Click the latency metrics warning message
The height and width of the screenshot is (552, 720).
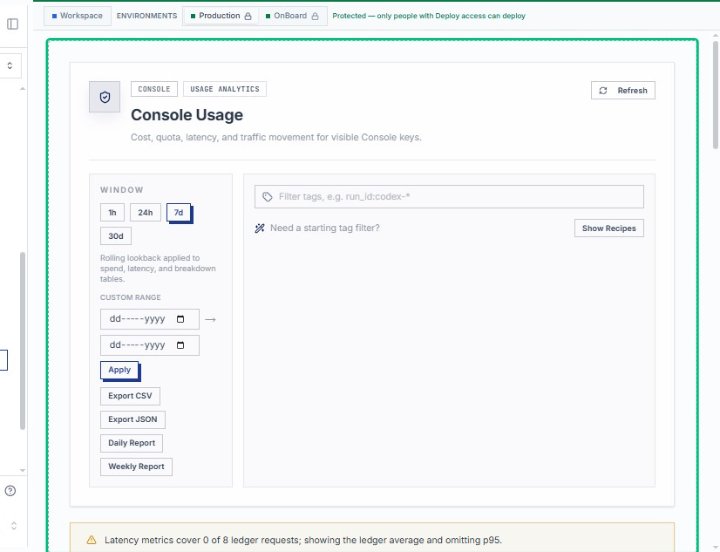pyautogui.click(x=303, y=540)
